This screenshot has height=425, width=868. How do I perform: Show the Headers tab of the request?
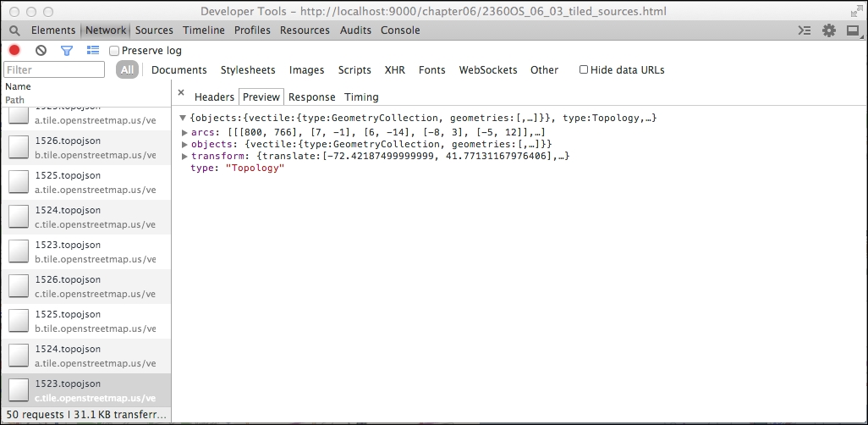214,97
